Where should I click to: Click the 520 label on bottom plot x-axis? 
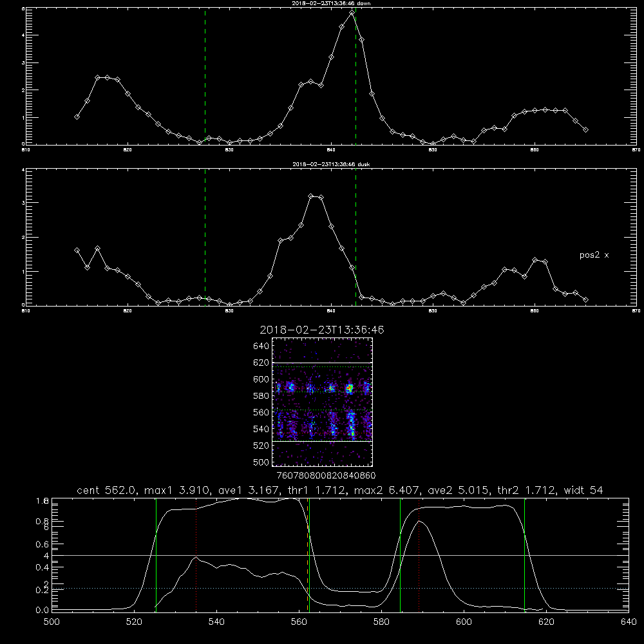coord(134,621)
